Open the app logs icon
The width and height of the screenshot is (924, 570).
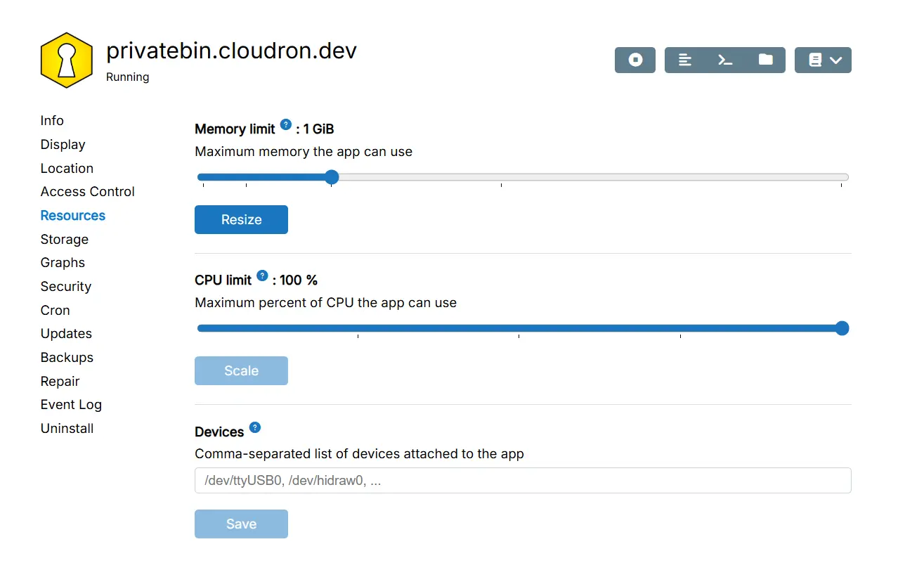click(685, 60)
